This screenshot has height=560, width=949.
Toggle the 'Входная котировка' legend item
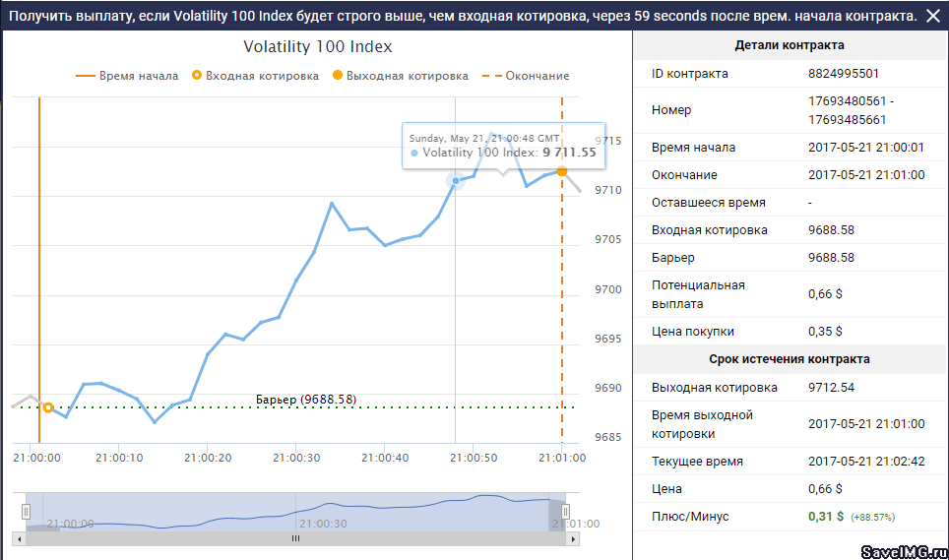click(x=255, y=76)
